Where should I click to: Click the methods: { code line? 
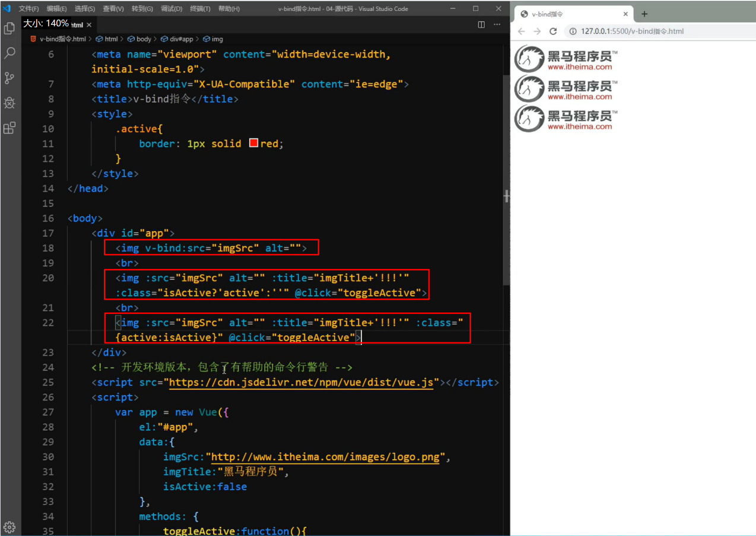point(169,516)
